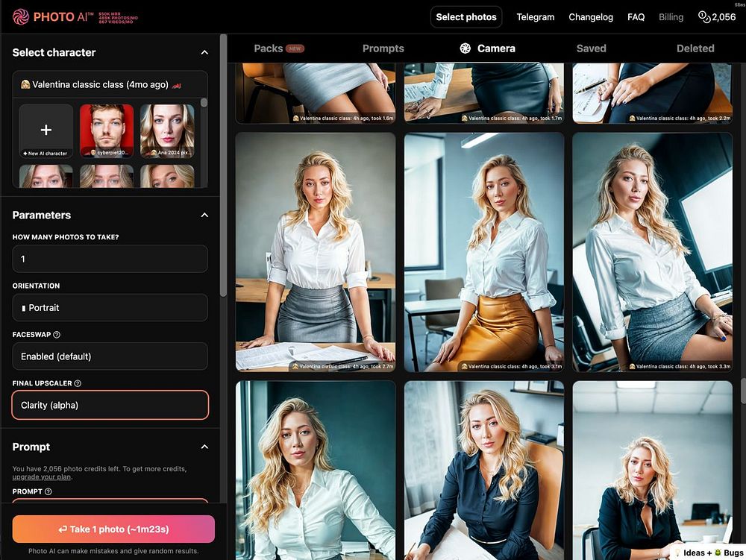Image resolution: width=746 pixels, height=560 pixels.
Task: Open the photo with the grey skirt at desk
Action: (x=316, y=252)
